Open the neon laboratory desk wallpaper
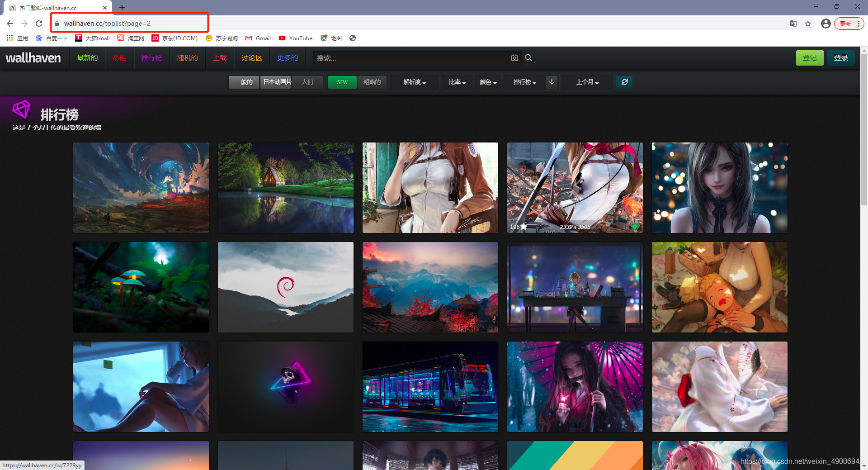Viewport: 868px width, 470px height. [575, 287]
